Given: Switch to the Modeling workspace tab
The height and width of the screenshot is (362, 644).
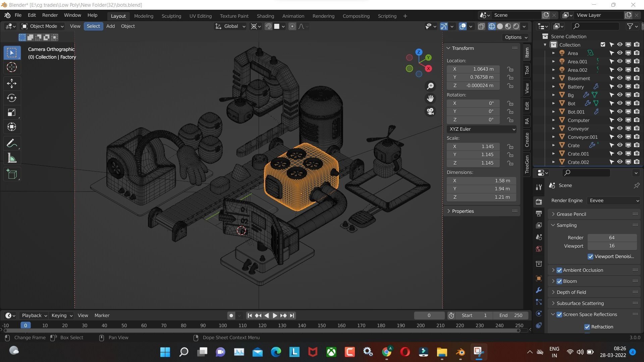Looking at the screenshot, I should click(x=144, y=16).
